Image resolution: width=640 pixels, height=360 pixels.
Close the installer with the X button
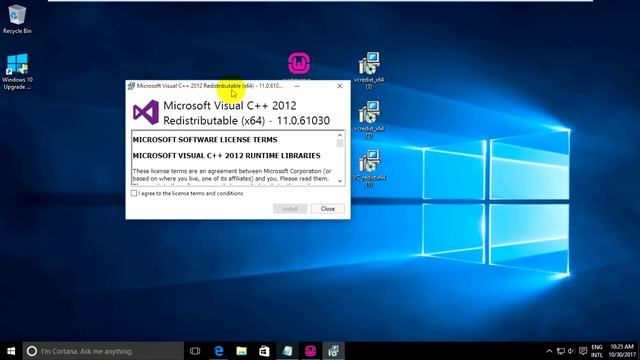[340, 86]
